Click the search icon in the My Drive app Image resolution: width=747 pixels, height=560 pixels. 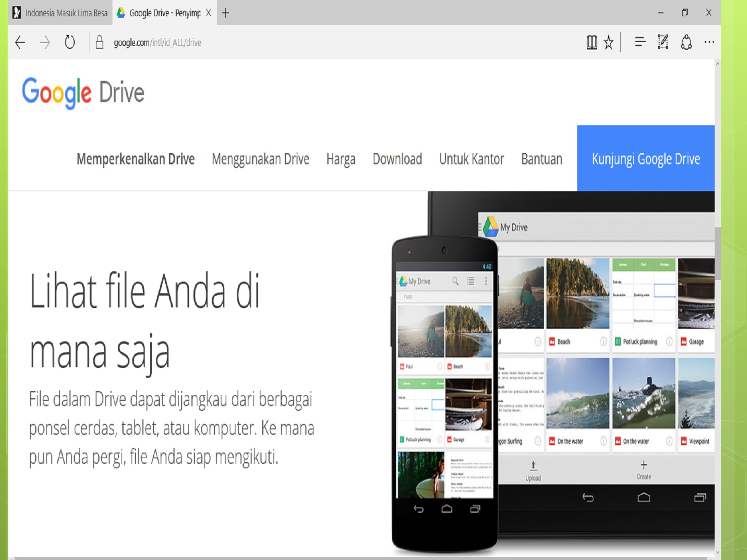455,281
